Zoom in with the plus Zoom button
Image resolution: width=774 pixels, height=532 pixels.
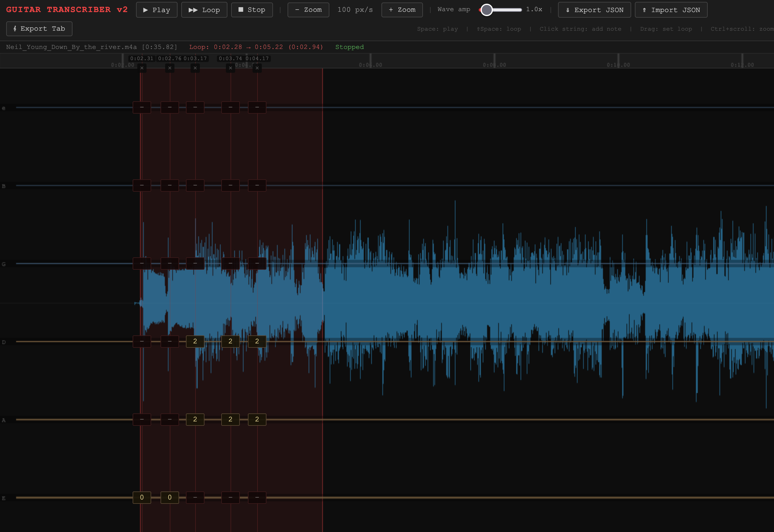pos(402,10)
